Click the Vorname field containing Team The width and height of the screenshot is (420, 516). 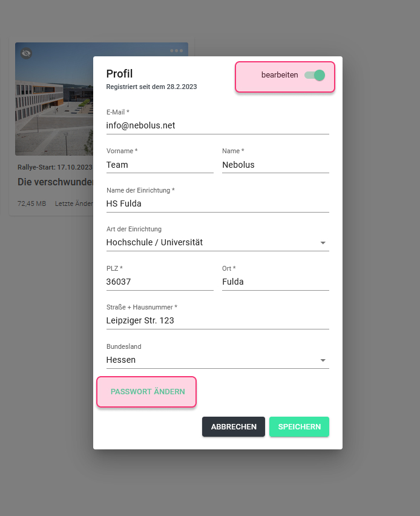click(160, 165)
